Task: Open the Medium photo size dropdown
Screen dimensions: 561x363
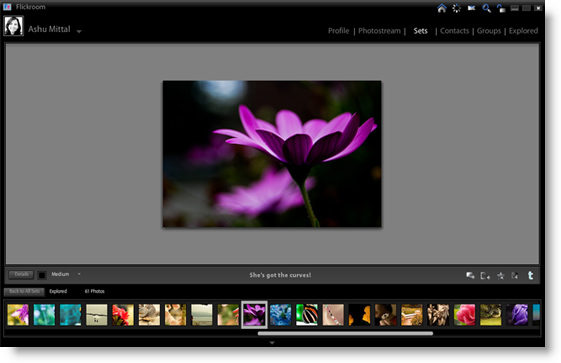Action: click(x=66, y=274)
